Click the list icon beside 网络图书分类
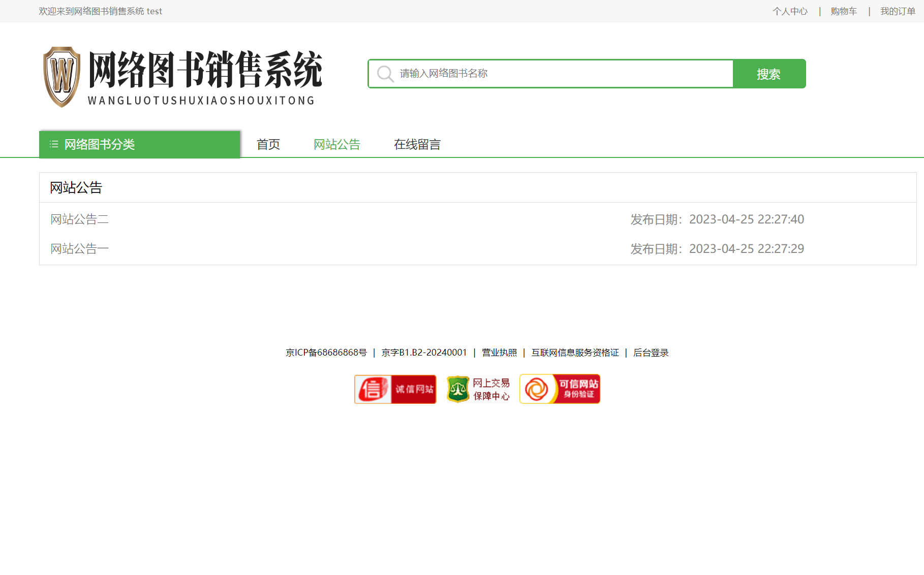924x575 pixels. click(x=53, y=144)
